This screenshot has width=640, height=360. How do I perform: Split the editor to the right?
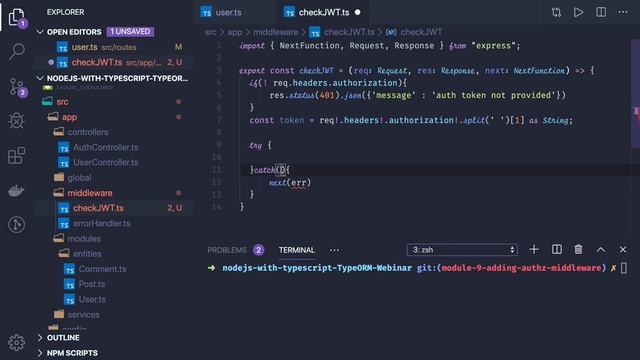click(601, 12)
